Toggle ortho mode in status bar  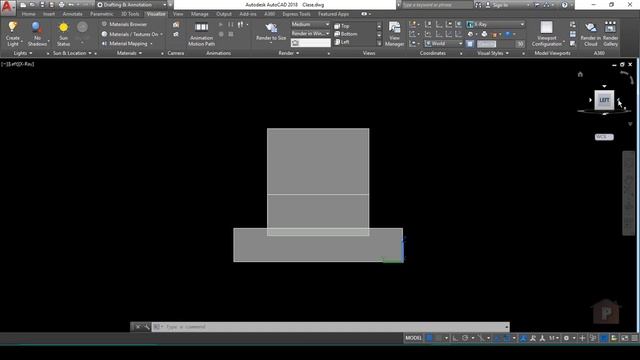456,338
